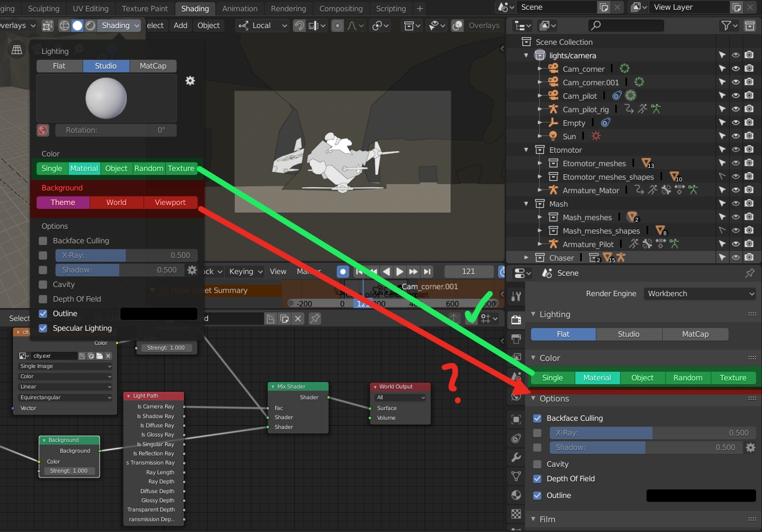Select MatCap lighting in shading popover
Viewport: 762px width, 532px height.
(153, 66)
